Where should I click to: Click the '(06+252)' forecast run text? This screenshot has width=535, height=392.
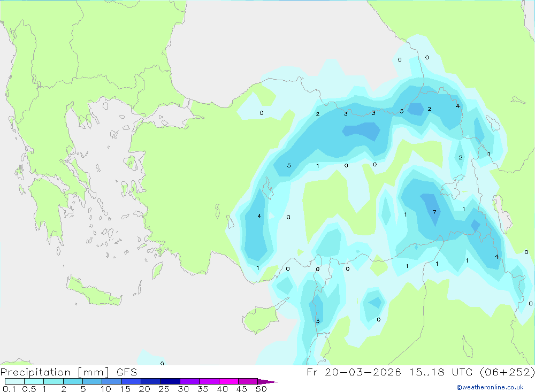[507, 372]
